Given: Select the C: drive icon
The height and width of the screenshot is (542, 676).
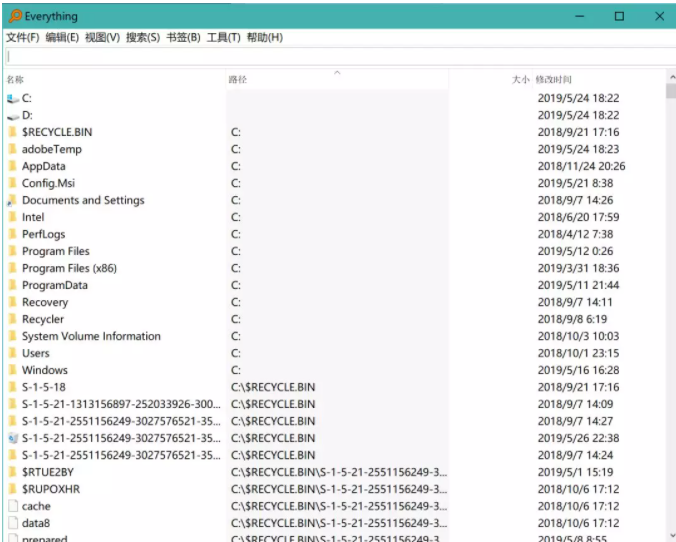Looking at the screenshot, I should [13, 99].
